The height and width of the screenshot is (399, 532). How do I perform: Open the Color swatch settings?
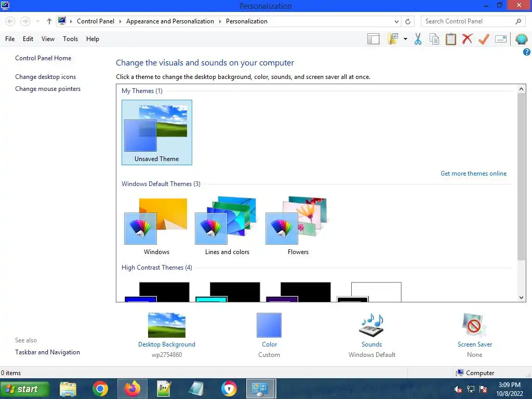[269, 325]
